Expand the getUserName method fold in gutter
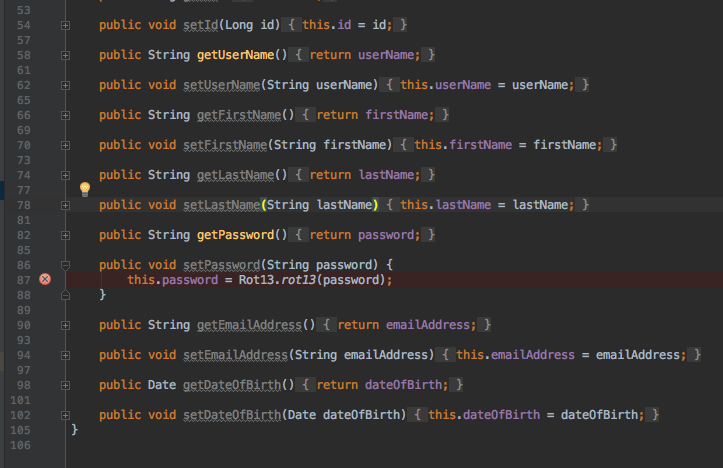Image resolution: width=723 pixels, height=468 pixels. click(65, 55)
